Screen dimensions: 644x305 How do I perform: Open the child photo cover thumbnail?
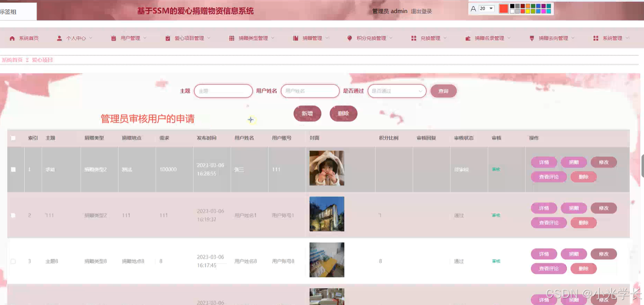pos(327,168)
